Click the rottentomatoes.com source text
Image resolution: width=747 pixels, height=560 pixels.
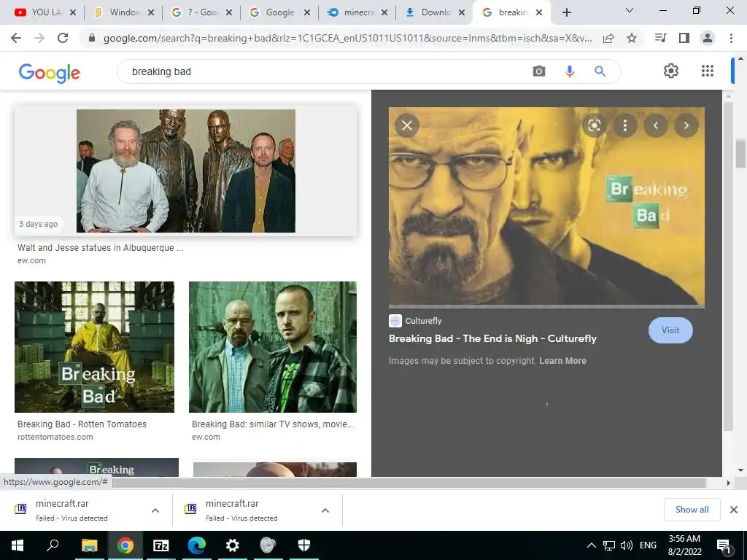pos(55,437)
